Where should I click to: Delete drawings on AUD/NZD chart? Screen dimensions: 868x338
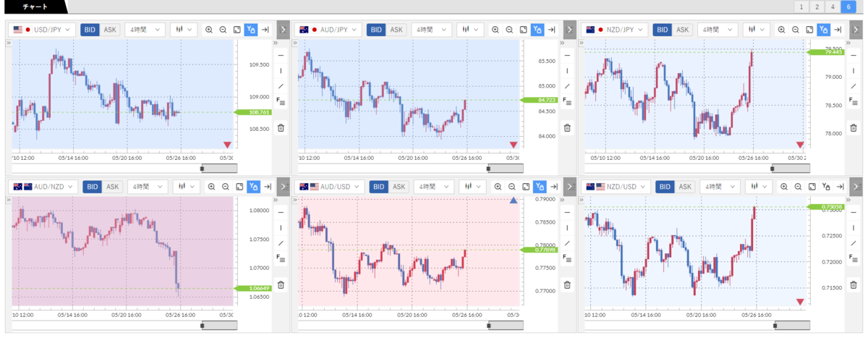pos(281,285)
